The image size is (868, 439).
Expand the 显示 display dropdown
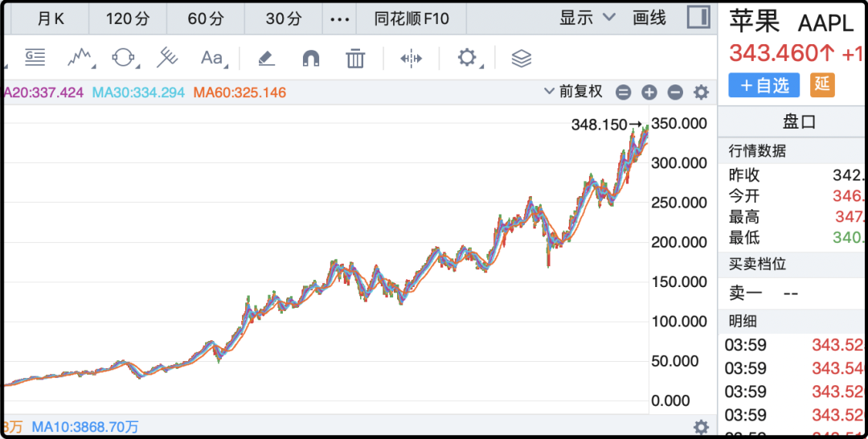pyautogui.click(x=588, y=18)
